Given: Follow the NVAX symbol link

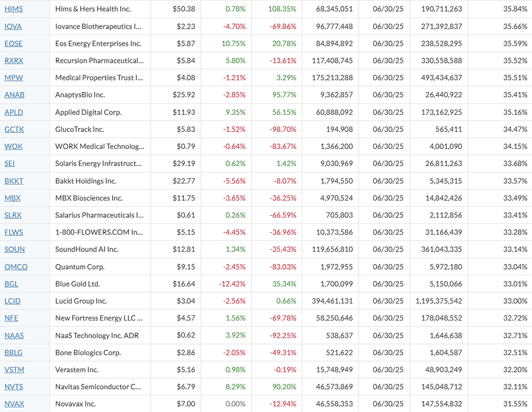Looking at the screenshot, I should pyautogui.click(x=14, y=404).
